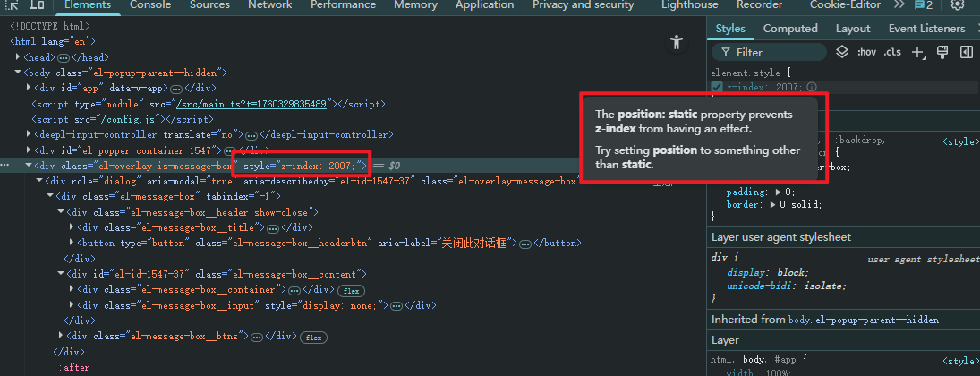Open DevTools settings gear
This screenshot has height=376, width=980.
(x=957, y=5)
